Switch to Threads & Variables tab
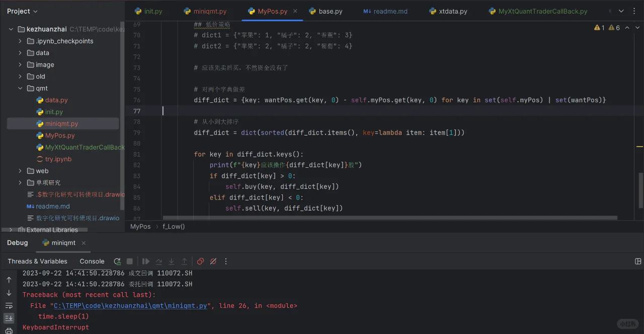The height and width of the screenshot is (334, 644). 37,261
